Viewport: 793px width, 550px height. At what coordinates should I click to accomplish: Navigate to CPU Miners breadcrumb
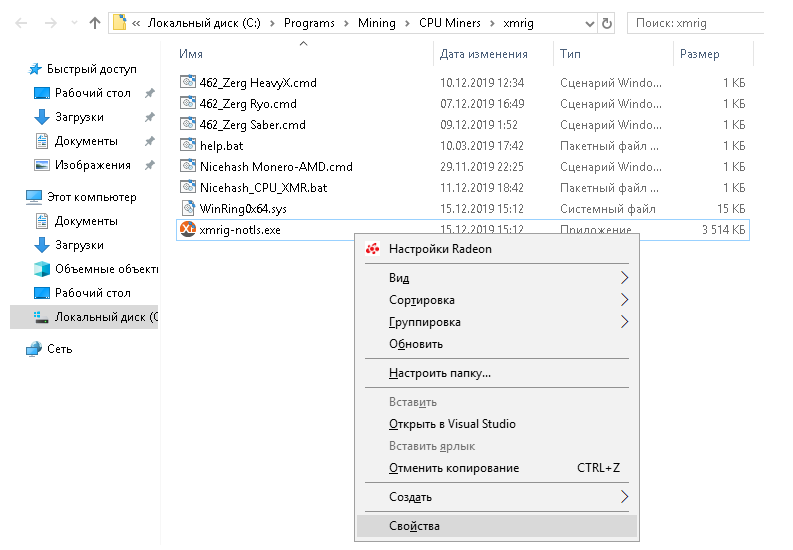450,23
